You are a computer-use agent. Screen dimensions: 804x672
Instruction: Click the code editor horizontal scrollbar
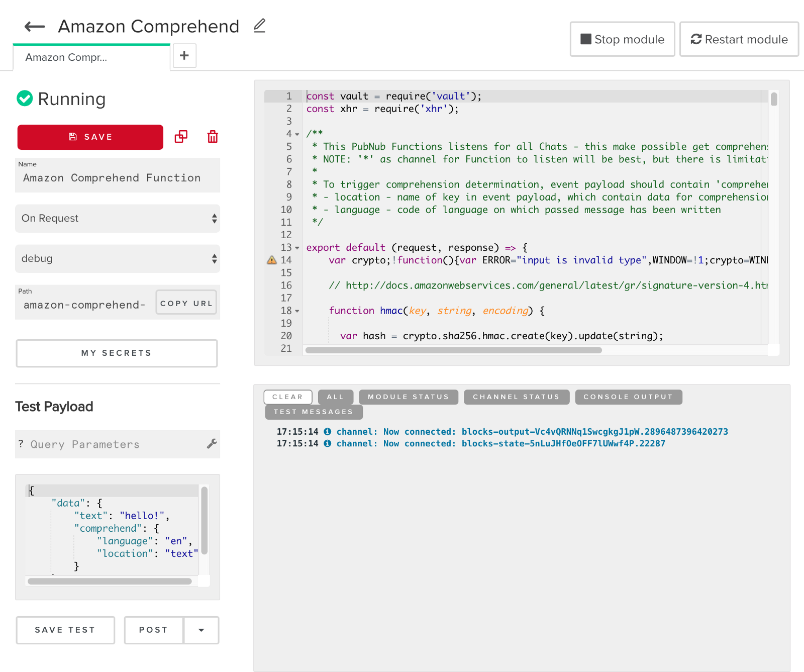[x=453, y=350]
